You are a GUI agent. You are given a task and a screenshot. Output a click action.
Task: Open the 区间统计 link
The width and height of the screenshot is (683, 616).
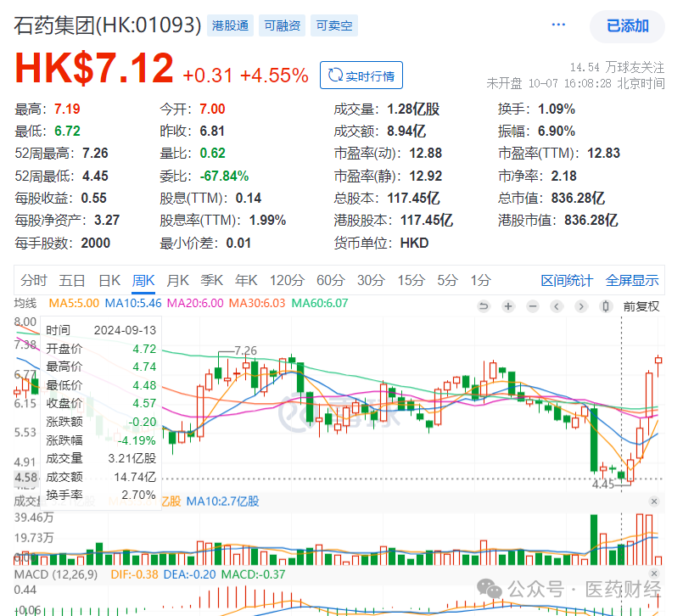point(567,280)
